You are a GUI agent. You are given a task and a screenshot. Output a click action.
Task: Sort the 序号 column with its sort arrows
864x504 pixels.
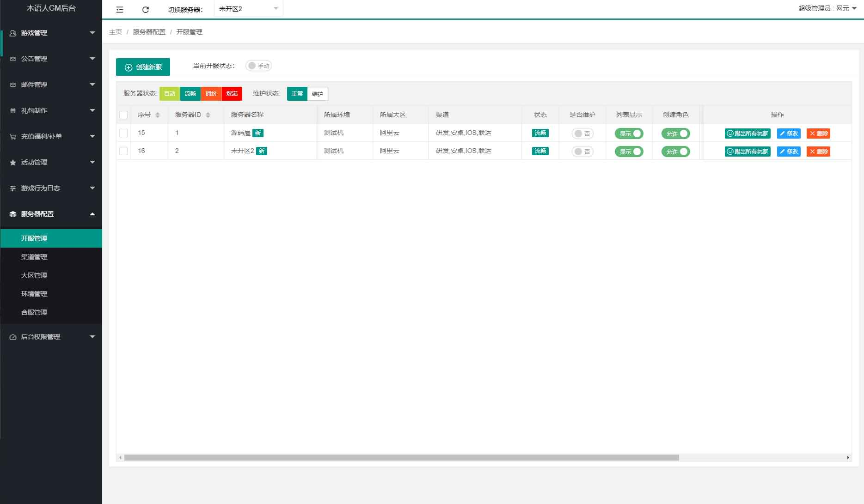pyautogui.click(x=158, y=115)
